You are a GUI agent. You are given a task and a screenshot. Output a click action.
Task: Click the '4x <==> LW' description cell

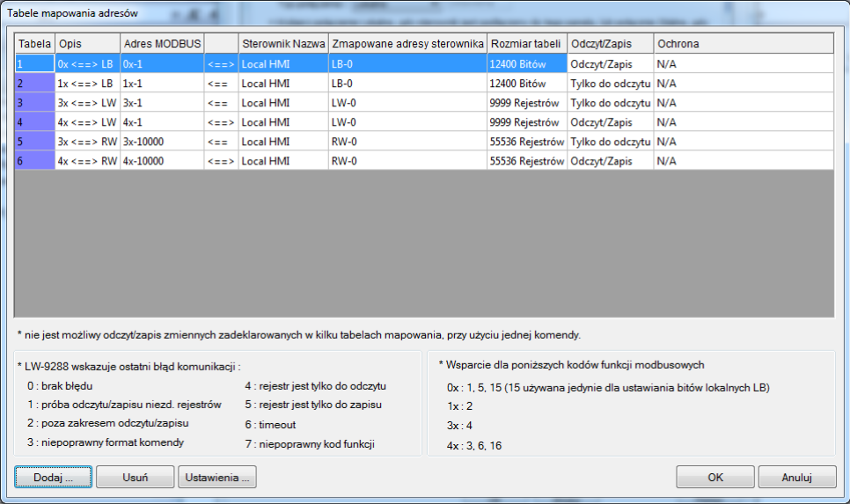(x=87, y=122)
